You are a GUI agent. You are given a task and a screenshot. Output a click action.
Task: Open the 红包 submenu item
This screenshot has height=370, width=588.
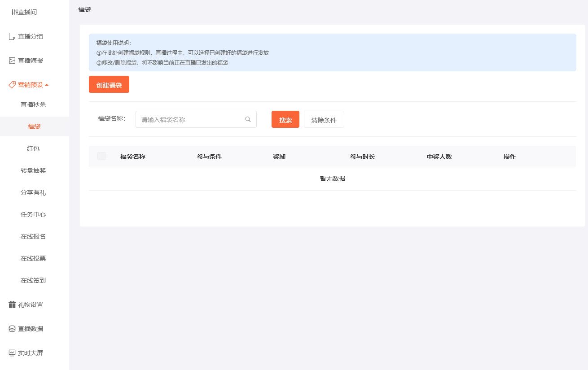coord(33,148)
